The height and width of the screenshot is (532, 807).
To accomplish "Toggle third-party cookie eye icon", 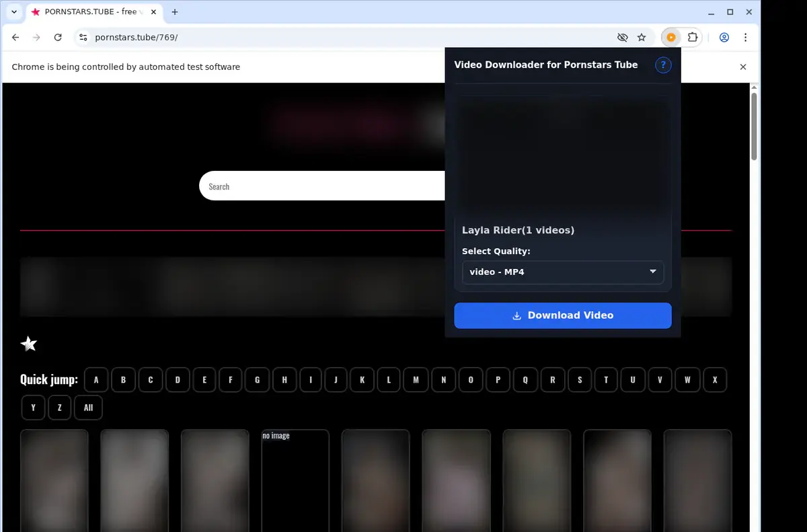I will tap(622, 38).
